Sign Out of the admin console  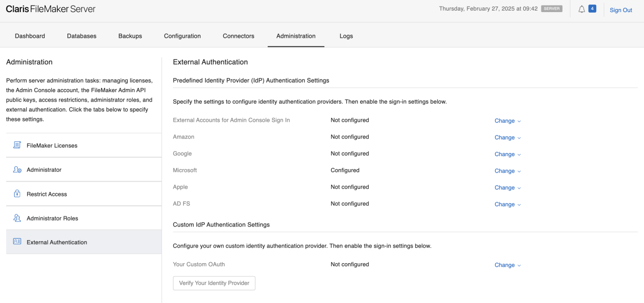pyautogui.click(x=620, y=10)
